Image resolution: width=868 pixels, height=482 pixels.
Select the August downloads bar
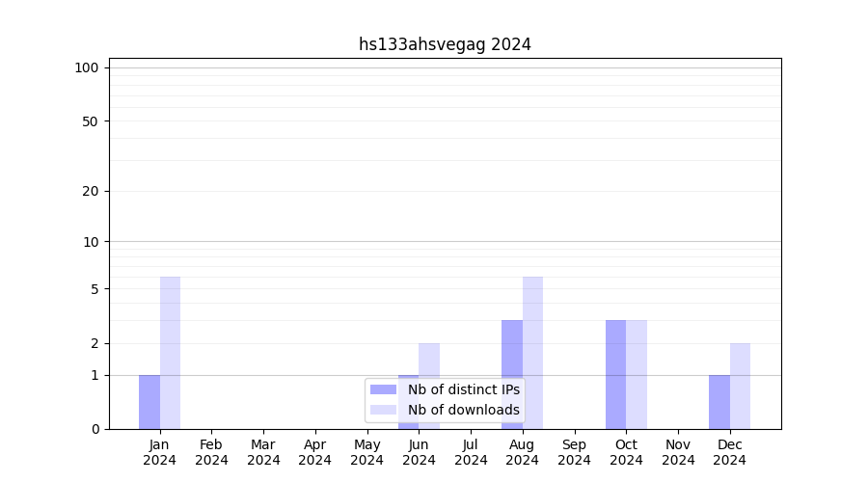[532, 353]
